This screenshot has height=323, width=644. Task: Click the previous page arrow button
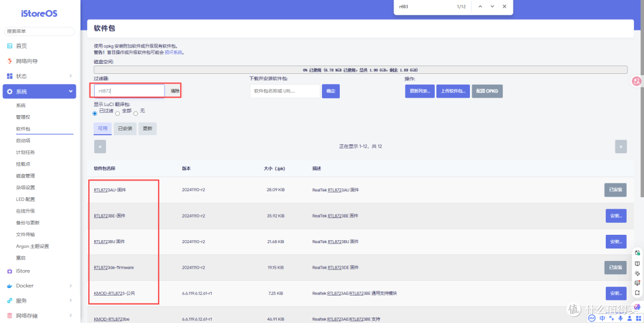click(100, 147)
